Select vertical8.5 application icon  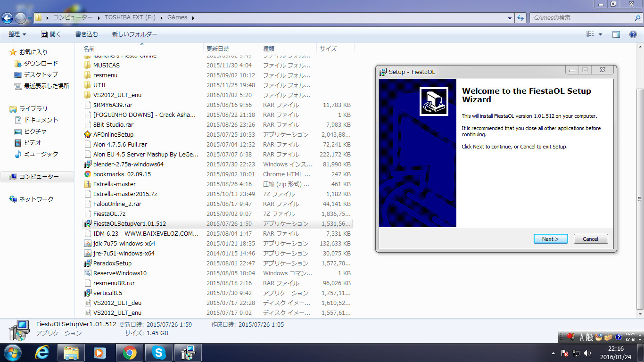[x=87, y=293]
